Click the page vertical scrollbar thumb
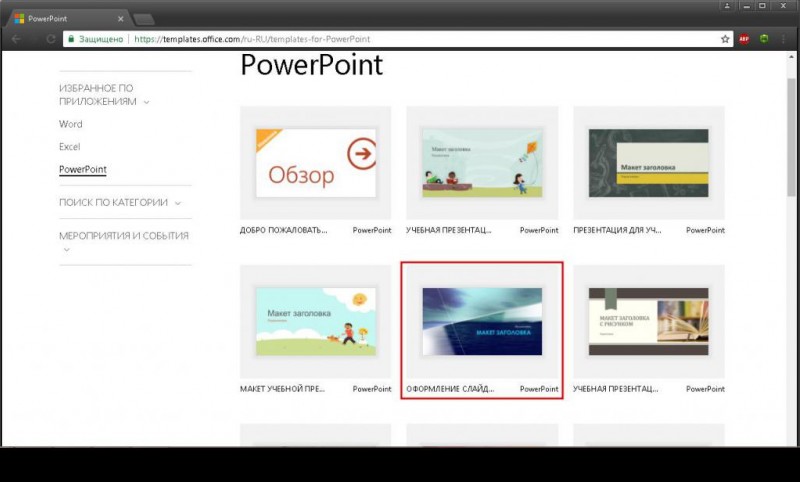 (x=791, y=137)
